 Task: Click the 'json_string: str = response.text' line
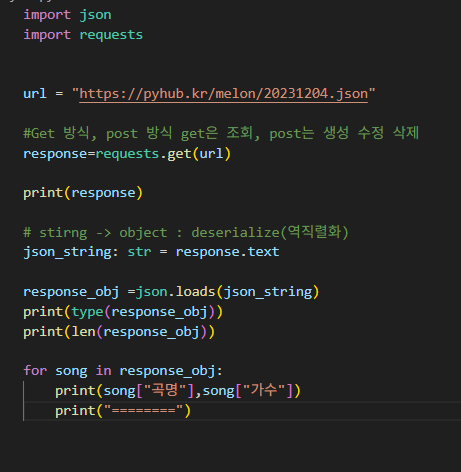[151, 252]
